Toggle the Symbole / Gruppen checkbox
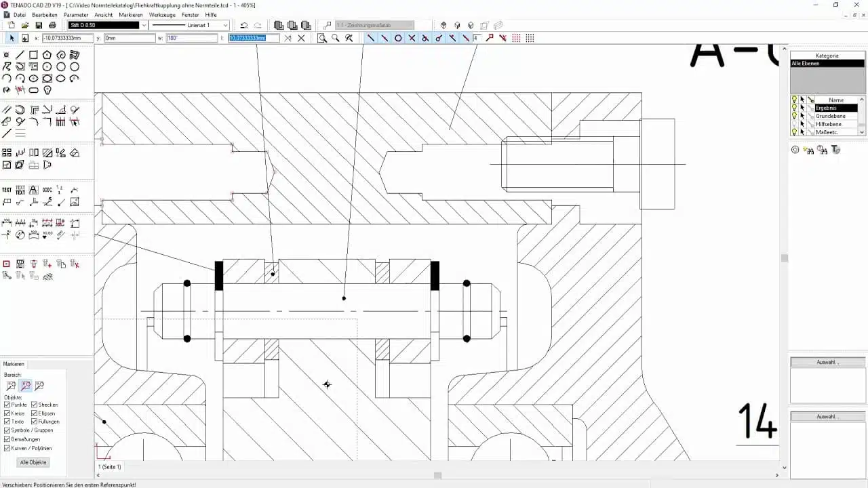868x488 pixels. 7,430
